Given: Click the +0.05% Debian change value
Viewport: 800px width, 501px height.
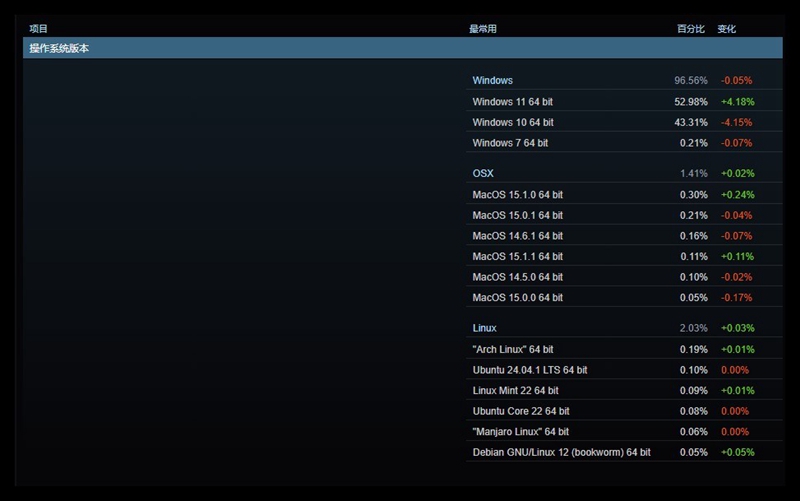Looking at the screenshot, I should point(737,452).
